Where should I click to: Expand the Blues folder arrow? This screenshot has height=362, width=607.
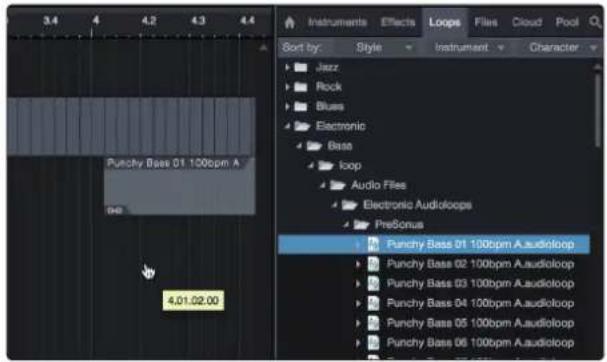(x=287, y=106)
